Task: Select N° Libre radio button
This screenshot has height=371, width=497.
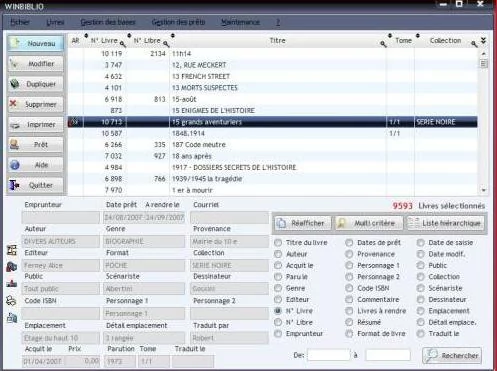Action: point(278,322)
